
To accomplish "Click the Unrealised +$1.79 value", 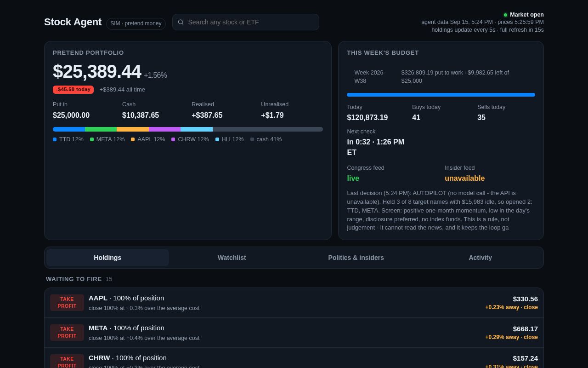I will point(272,115).
